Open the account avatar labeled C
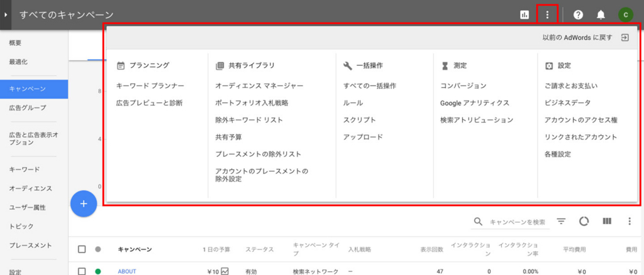Image resolution: width=644 pixels, height=275 pixels. [625, 15]
